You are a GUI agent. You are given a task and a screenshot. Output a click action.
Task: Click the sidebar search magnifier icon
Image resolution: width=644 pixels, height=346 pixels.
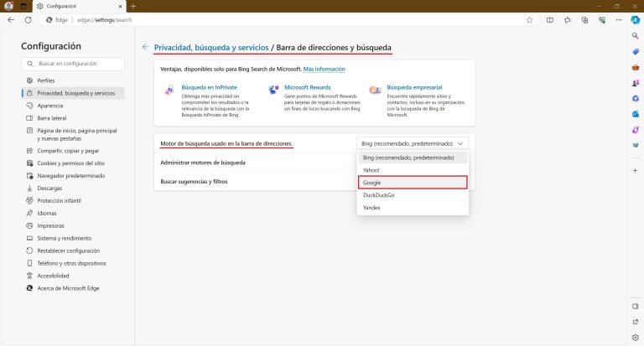pos(636,36)
